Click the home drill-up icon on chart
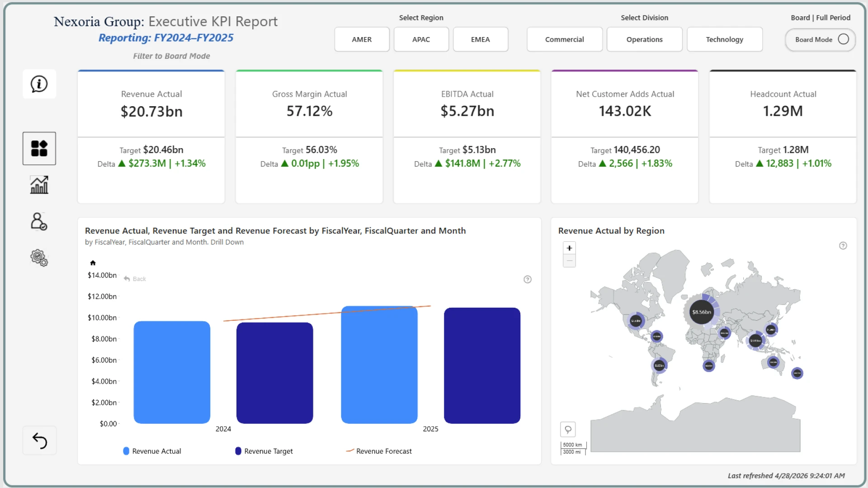 (x=93, y=263)
